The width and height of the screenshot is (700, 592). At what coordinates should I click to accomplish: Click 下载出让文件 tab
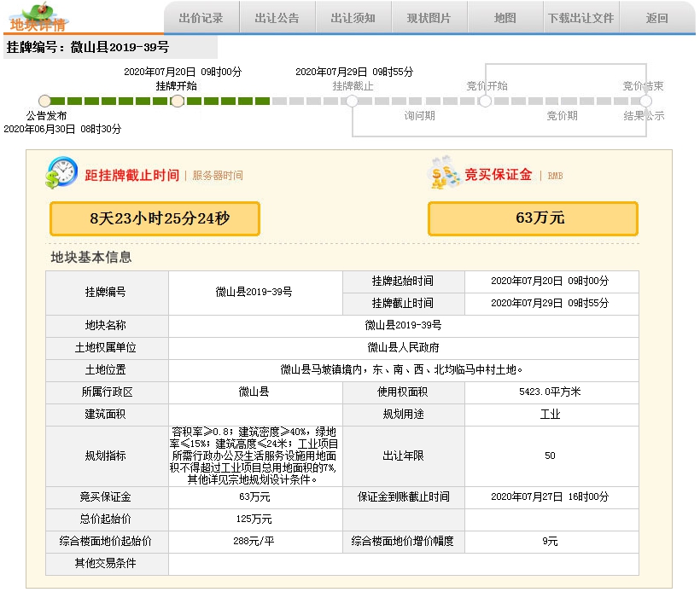[580, 18]
